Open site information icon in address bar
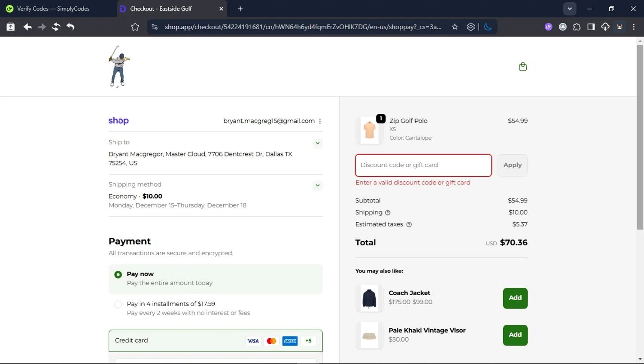644x364 pixels. tap(155, 27)
